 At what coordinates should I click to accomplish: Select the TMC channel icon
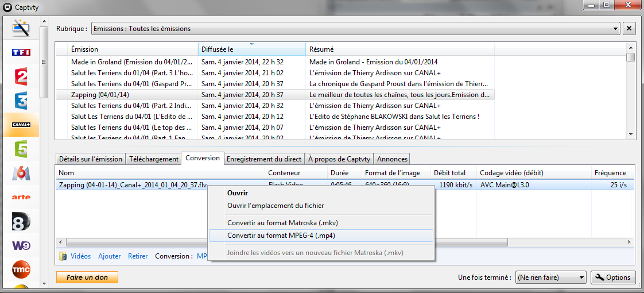click(x=21, y=269)
